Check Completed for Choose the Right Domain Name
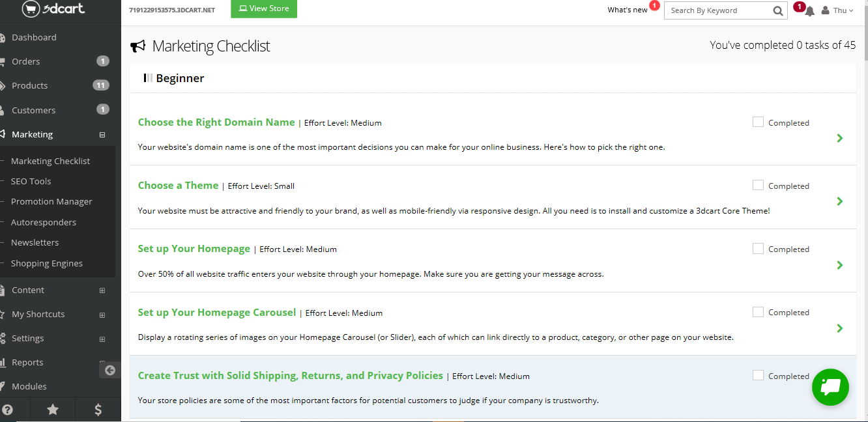Screen dimensions: 868x422 coord(758,122)
